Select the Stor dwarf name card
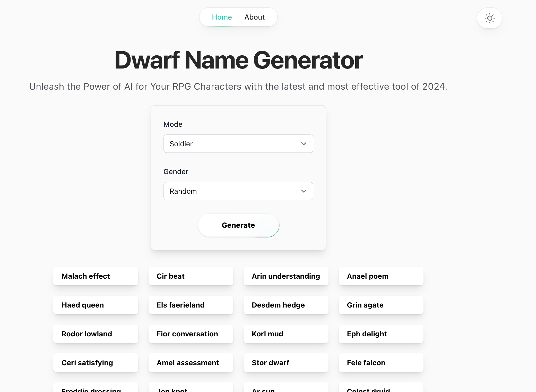 286,363
